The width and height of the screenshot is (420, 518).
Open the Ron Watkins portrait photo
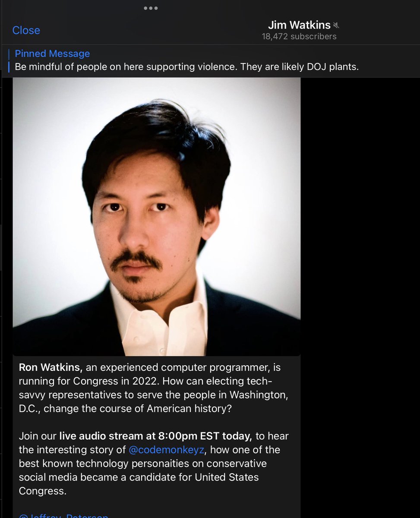(x=156, y=217)
